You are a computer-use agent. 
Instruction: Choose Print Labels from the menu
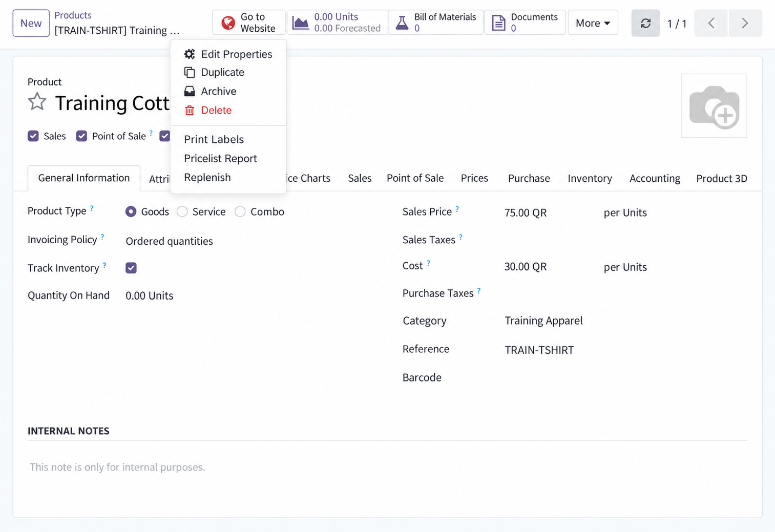click(214, 139)
